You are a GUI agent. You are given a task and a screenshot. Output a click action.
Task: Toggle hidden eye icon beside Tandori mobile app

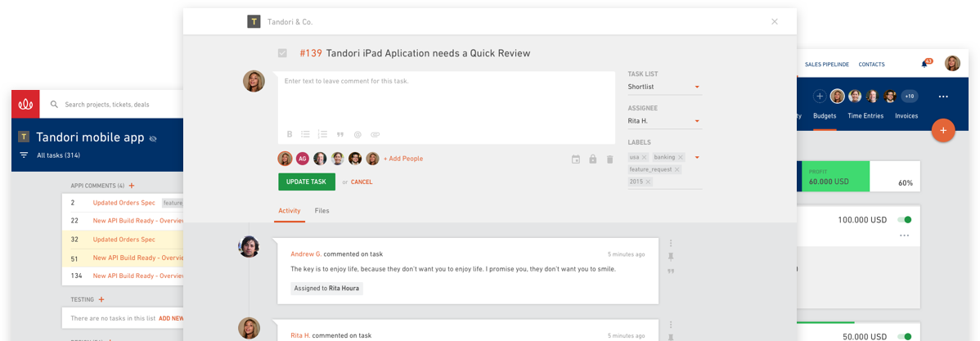[154, 138]
